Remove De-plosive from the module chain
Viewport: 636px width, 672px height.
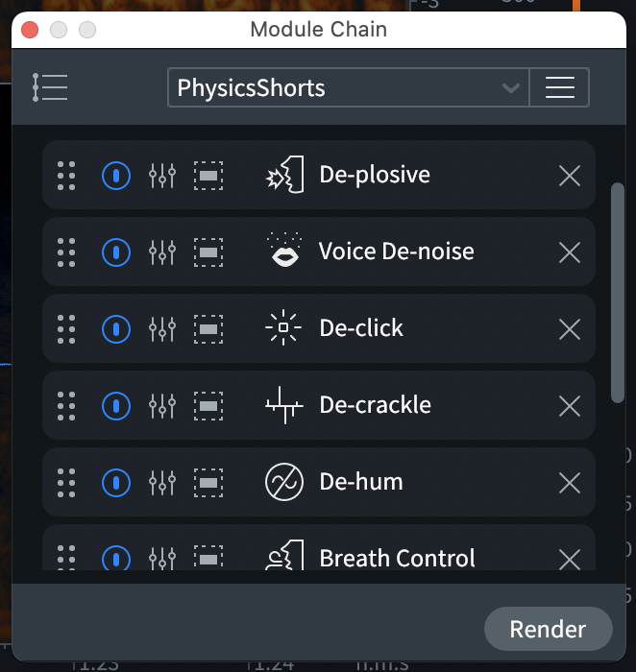pos(570,176)
